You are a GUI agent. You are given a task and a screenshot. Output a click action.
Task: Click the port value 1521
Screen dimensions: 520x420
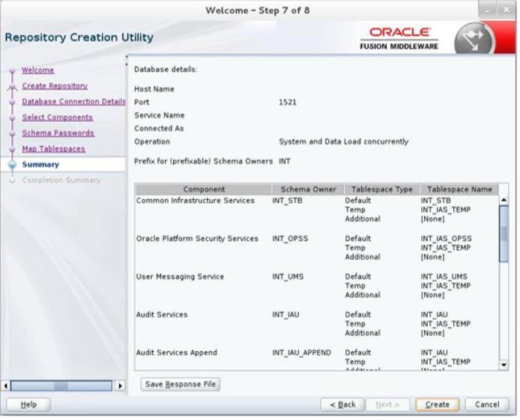pyautogui.click(x=288, y=102)
